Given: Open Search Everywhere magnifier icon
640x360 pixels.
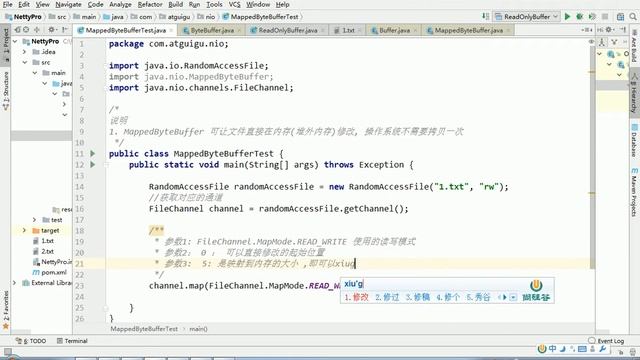Looking at the screenshot, I should (x=633, y=17).
